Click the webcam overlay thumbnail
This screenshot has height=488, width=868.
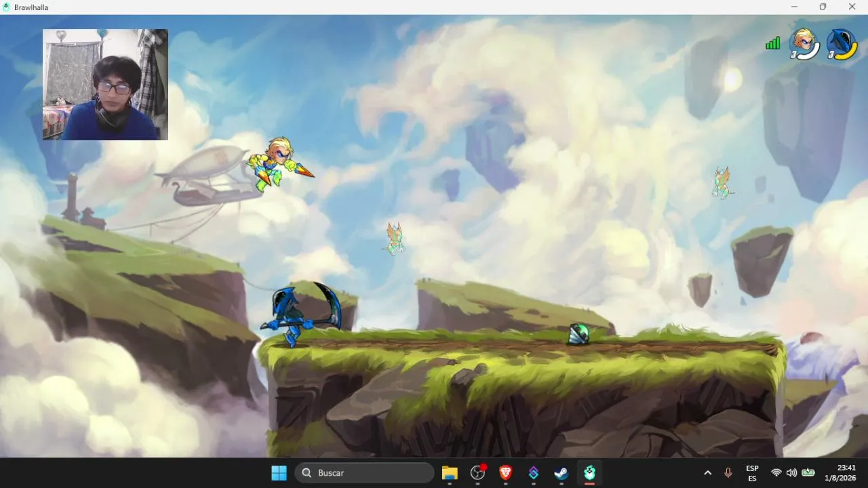(105, 84)
